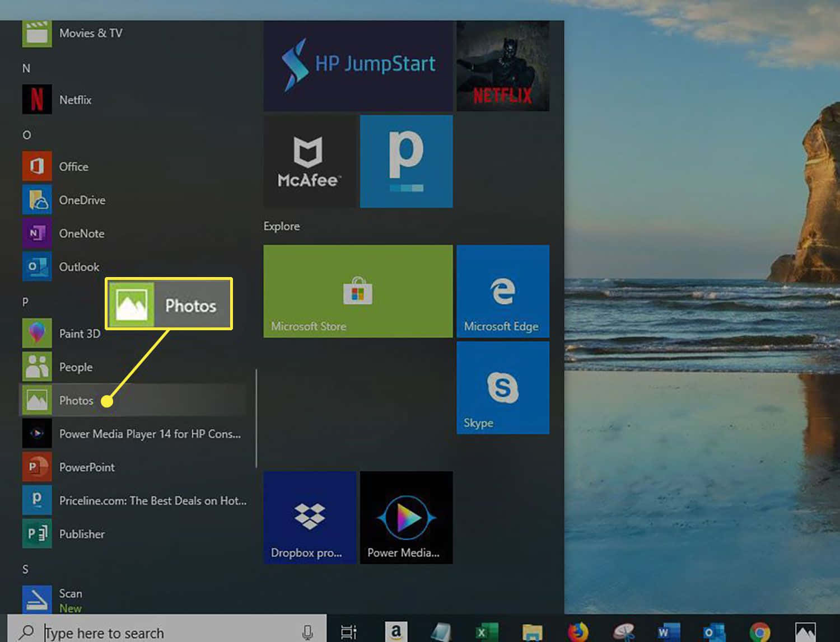
Task: Click the blue Priceline 'p' tile
Action: 407,161
